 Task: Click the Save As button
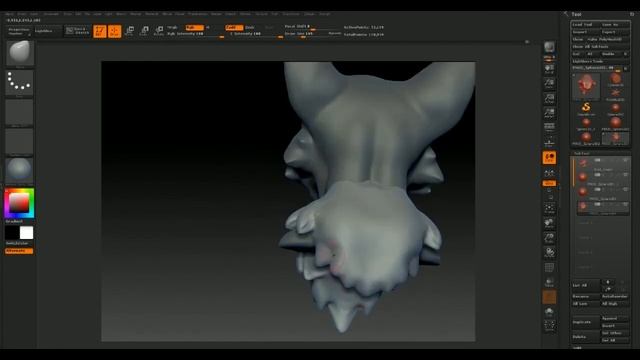[615, 24]
